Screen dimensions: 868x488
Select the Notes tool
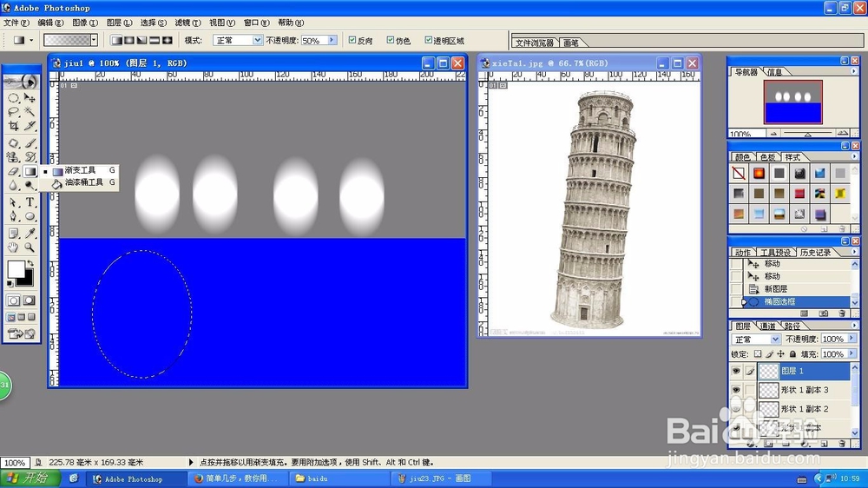click(x=13, y=234)
